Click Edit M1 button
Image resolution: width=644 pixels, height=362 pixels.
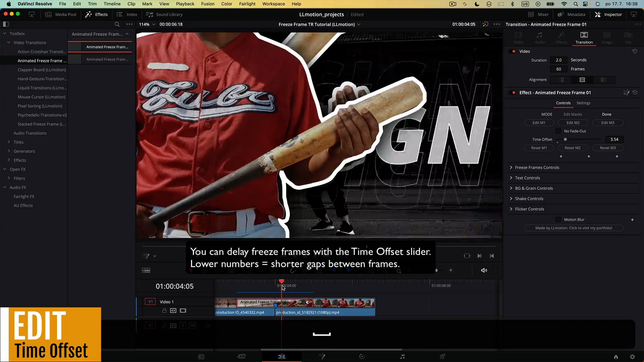539,122
